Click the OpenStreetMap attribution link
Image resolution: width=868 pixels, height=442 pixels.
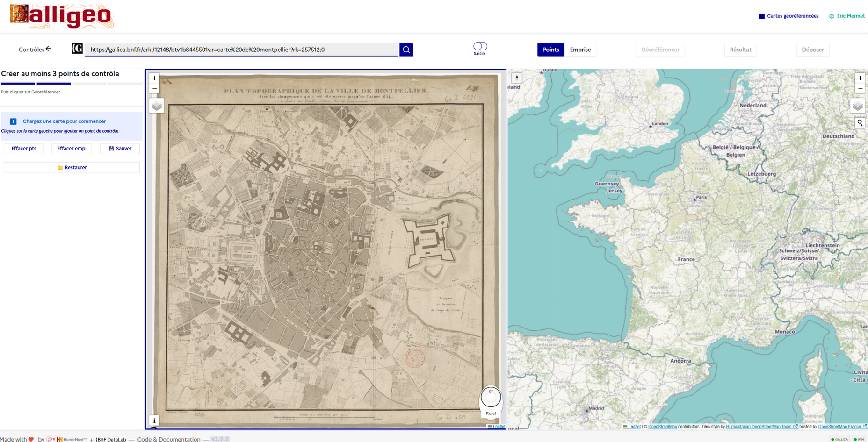click(x=662, y=427)
